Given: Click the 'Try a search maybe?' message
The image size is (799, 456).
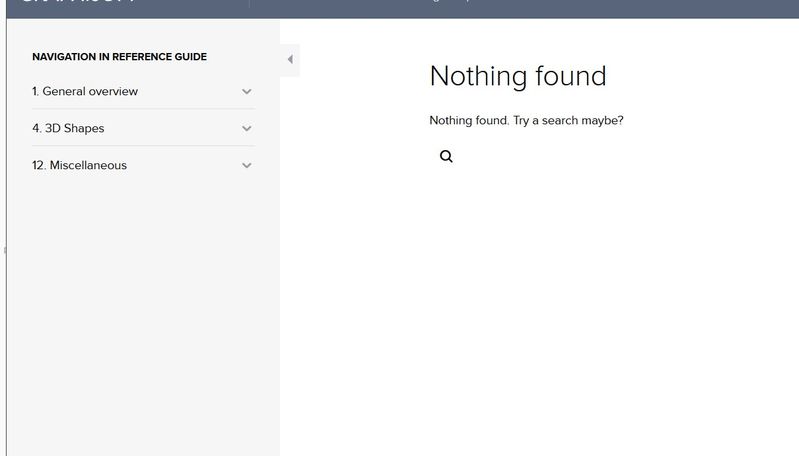Looking at the screenshot, I should (526, 120).
